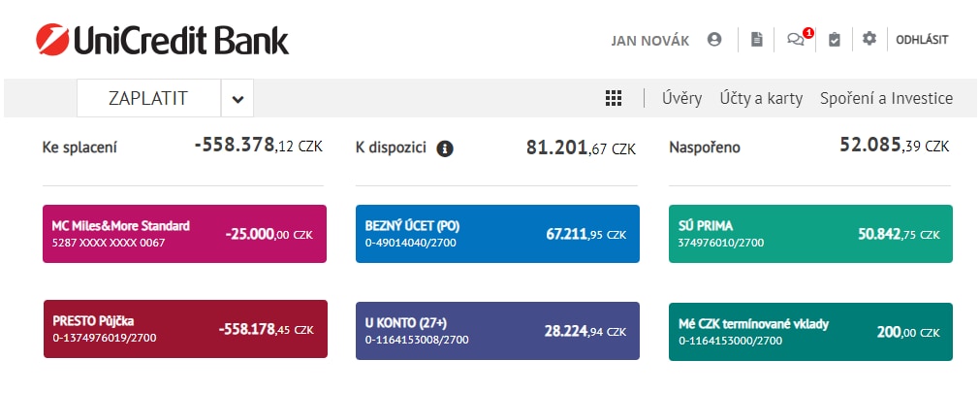Viewport: 980px width, 393px height.
Task: Open the settings gear icon
Action: pos(869,39)
